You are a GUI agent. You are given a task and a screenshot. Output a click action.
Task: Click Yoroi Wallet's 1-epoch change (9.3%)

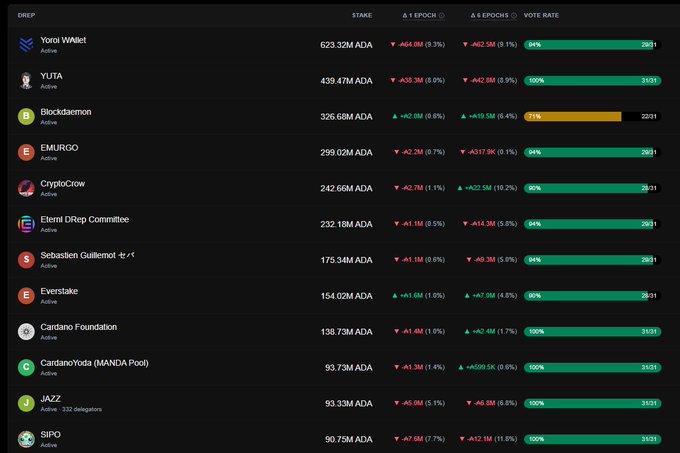click(418, 44)
